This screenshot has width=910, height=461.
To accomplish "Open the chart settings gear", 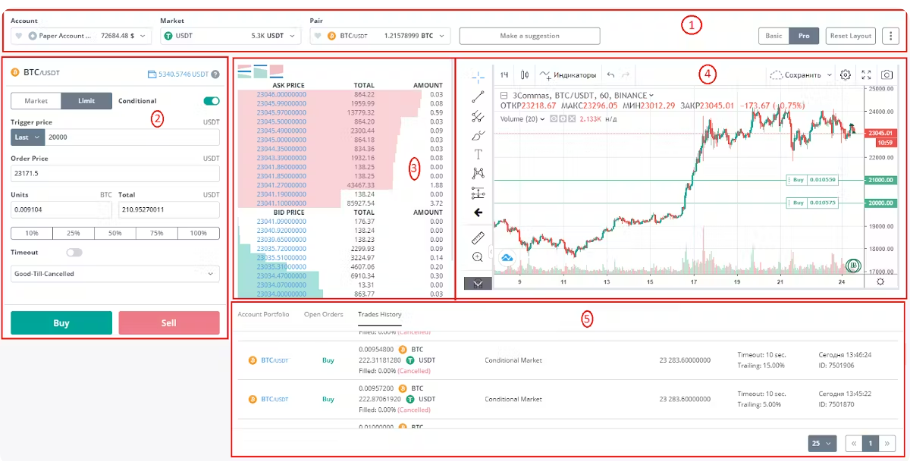I will [x=846, y=74].
